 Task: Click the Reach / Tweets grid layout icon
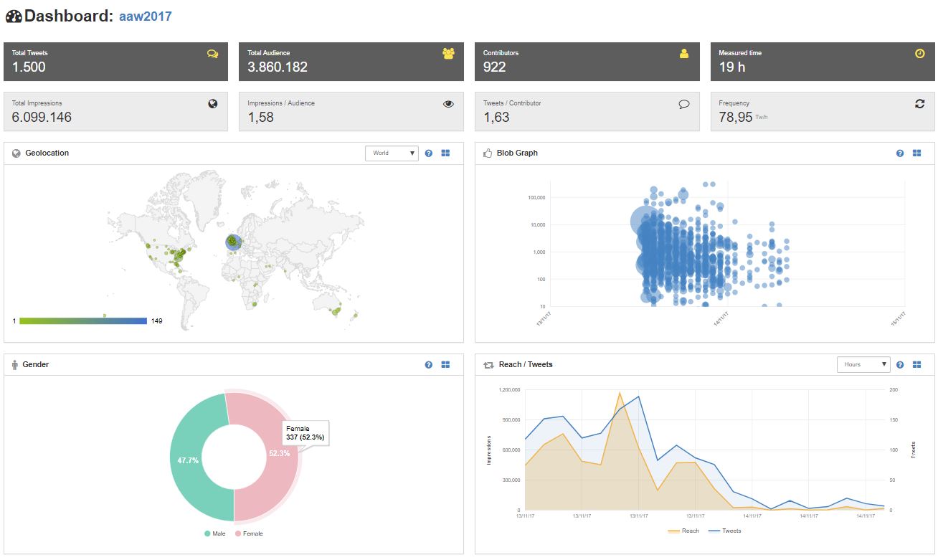coord(916,365)
